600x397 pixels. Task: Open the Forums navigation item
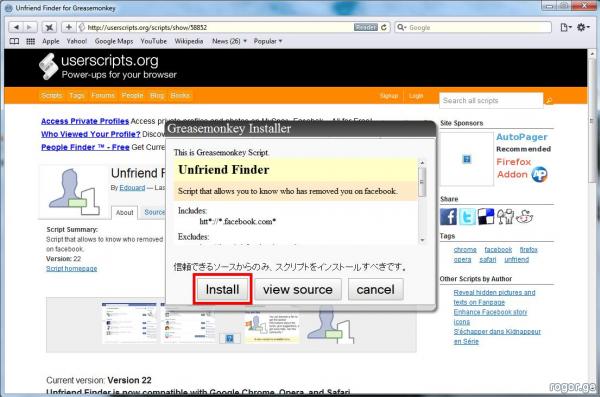[x=103, y=95]
